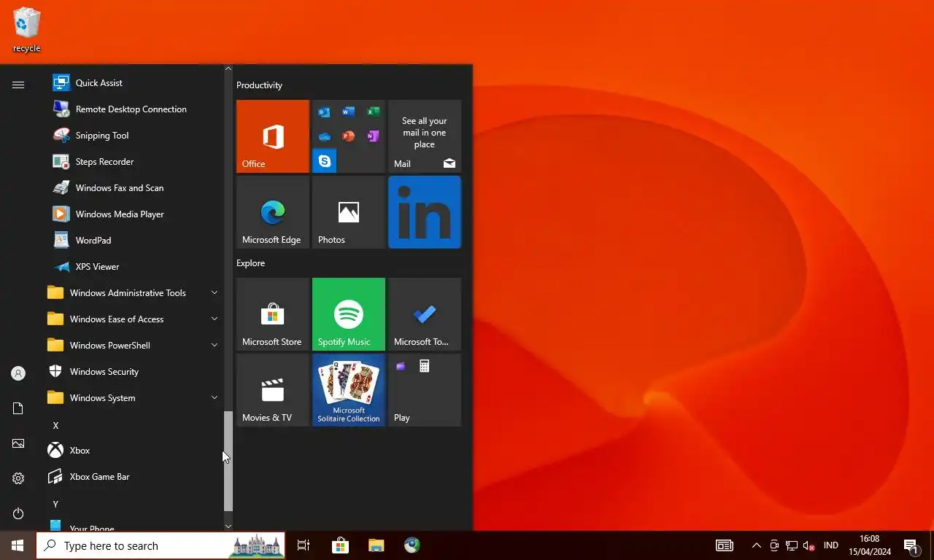Screen dimensions: 934x560
Task: Expand the Windows System folder
Action: pyautogui.click(x=134, y=398)
